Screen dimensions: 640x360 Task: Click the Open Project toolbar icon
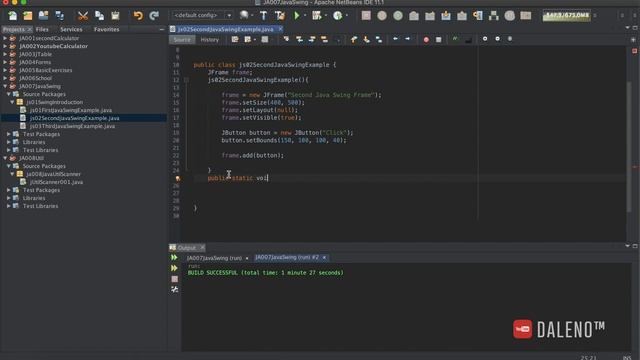(x=43, y=16)
